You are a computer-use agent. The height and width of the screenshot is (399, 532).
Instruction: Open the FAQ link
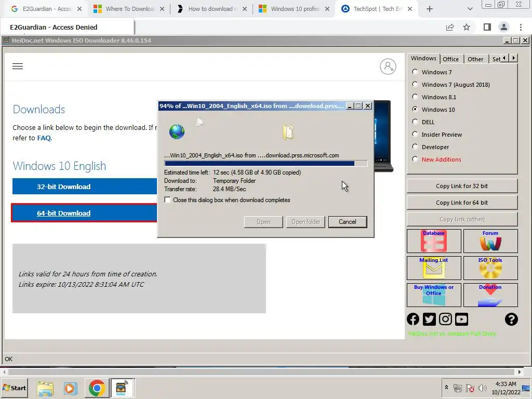tap(44, 138)
